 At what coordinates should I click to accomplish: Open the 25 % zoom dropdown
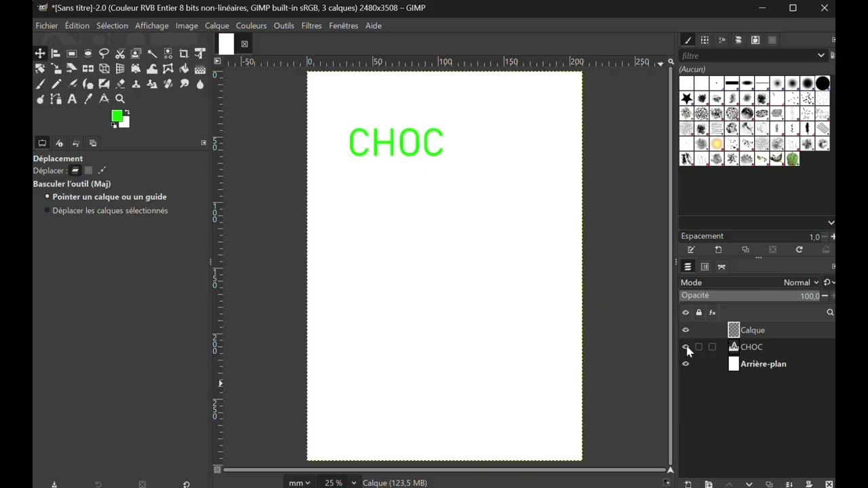(340, 483)
